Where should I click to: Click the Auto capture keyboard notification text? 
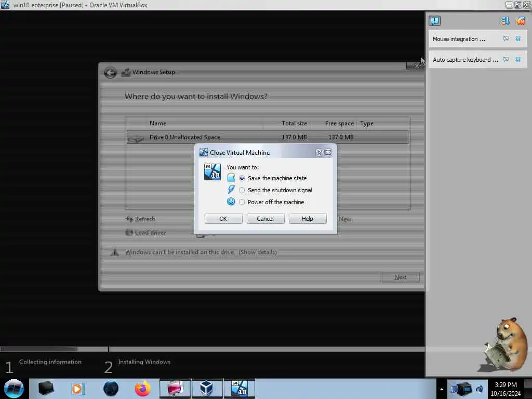(465, 60)
